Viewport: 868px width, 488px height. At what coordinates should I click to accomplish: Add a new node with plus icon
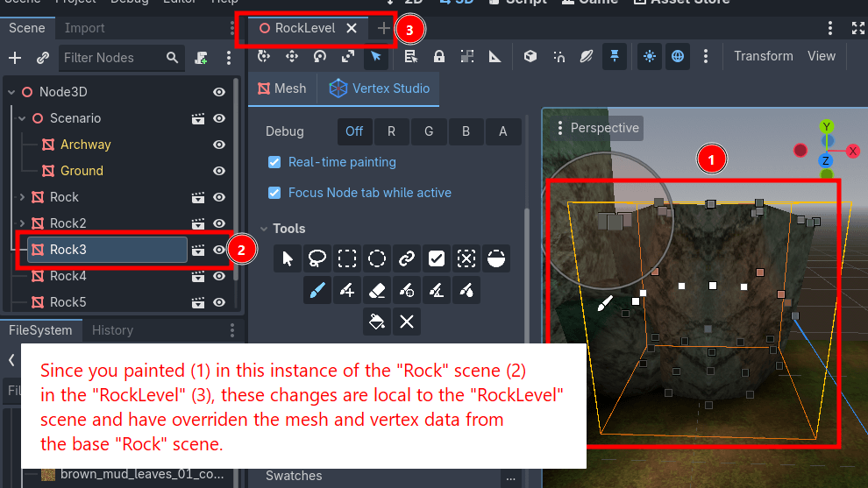click(15, 58)
